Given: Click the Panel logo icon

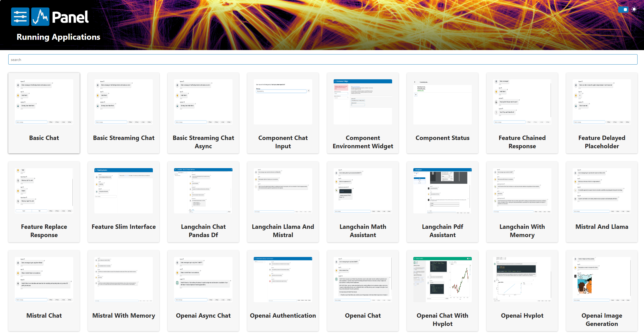Looking at the screenshot, I should 40,17.
